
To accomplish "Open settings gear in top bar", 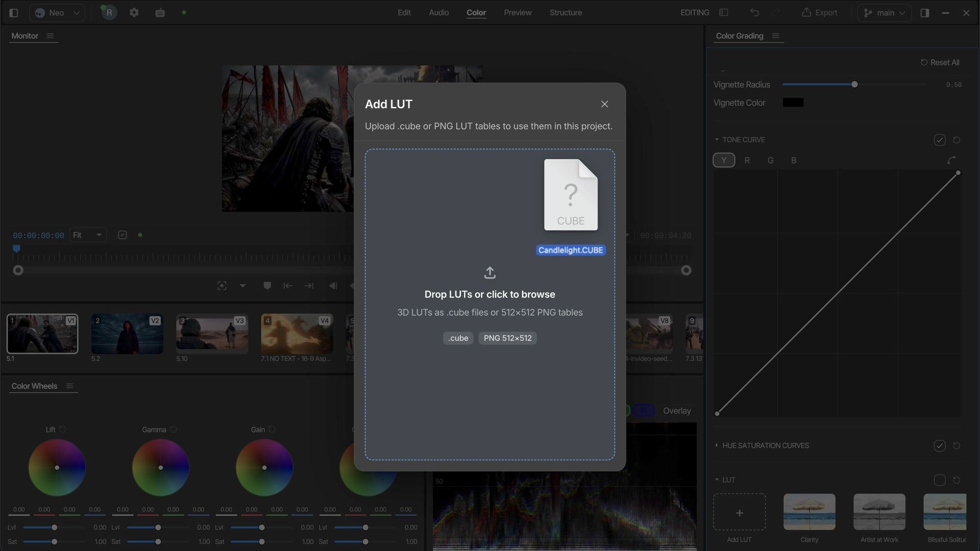I will (x=134, y=13).
